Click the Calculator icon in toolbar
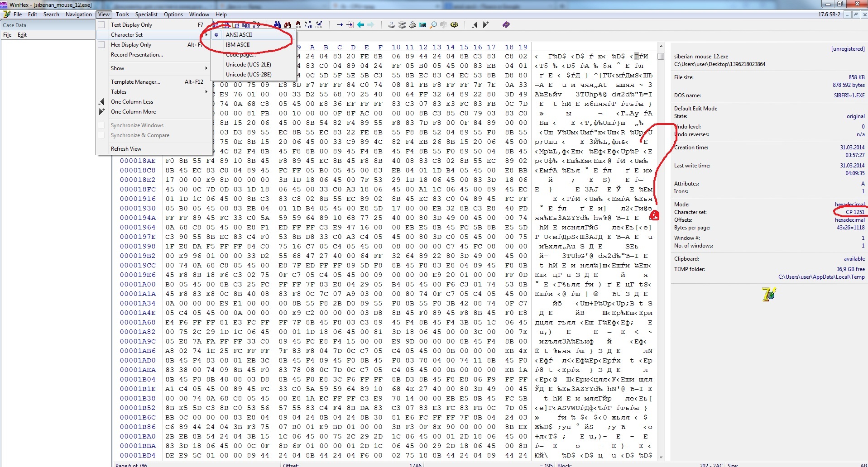 pos(423,25)
